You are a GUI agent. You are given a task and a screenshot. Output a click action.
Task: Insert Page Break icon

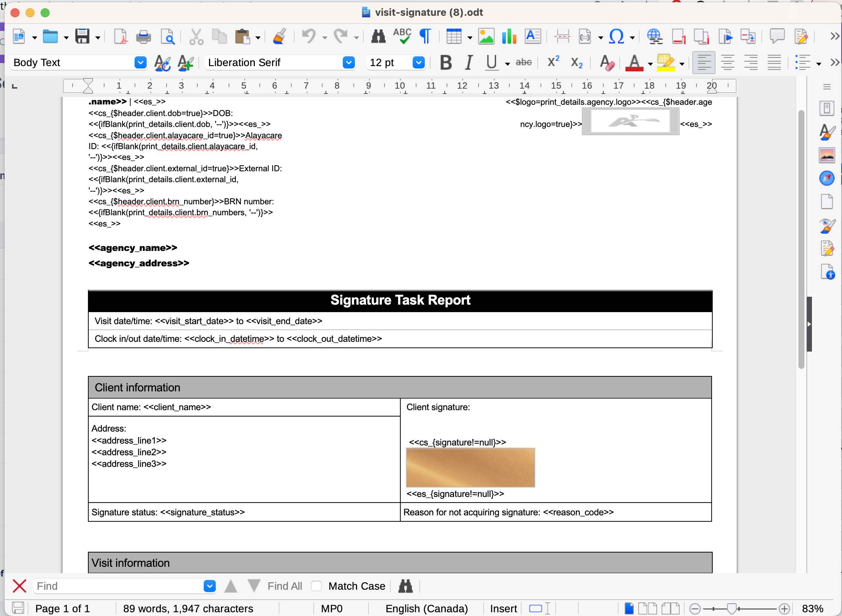pyautogui.click(x=562, y=36)
